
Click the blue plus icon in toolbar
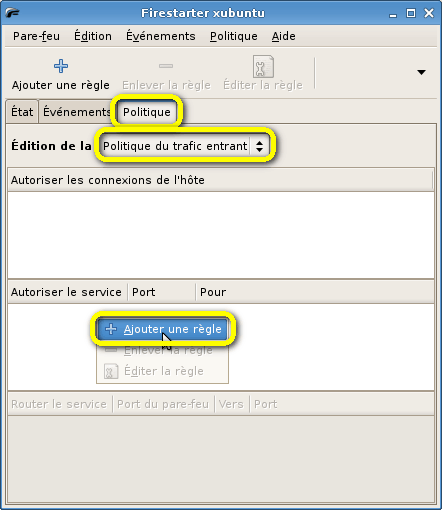click(61, 66)
